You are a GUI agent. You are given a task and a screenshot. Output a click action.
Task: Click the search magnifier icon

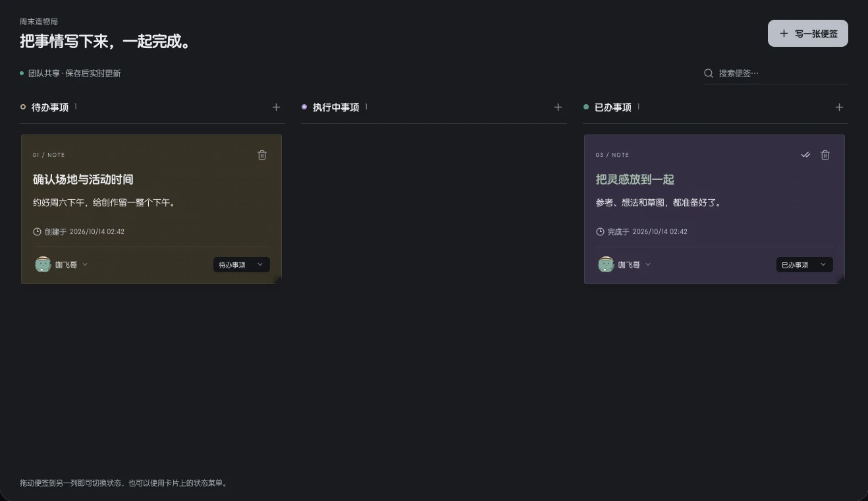tap(709, 73)
